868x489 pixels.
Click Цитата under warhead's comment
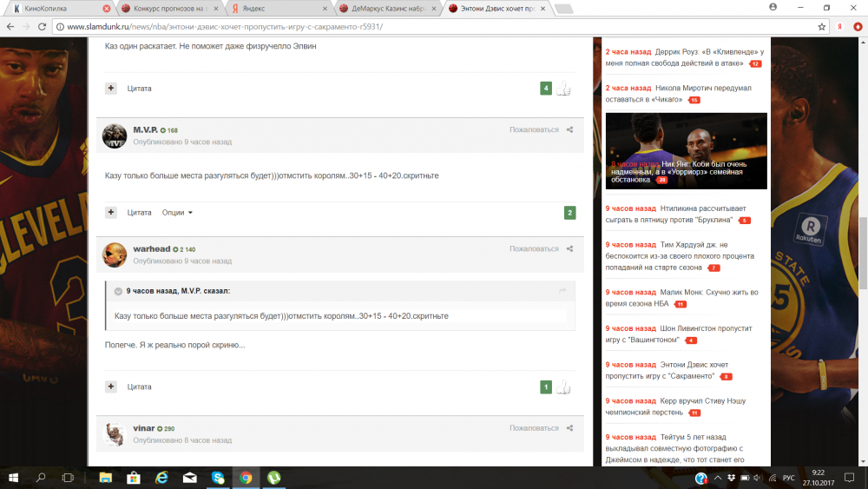[x=139, y=387]
